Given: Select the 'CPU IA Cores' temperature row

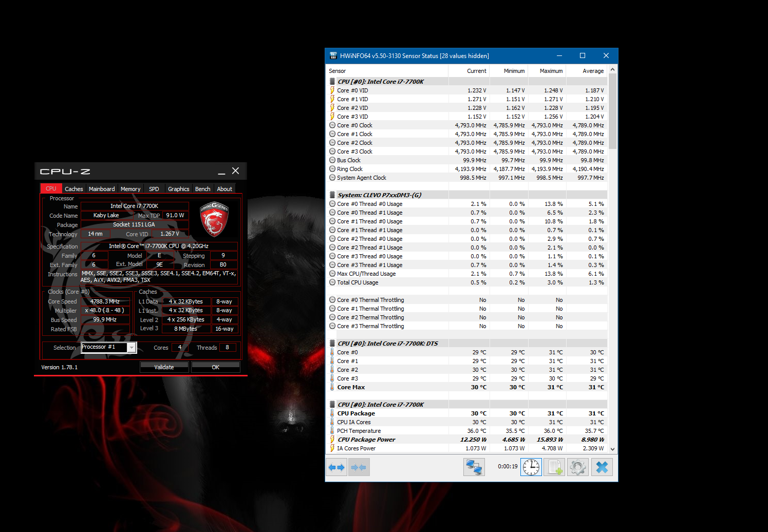Looking at the screenshot, I should point(466,422).
